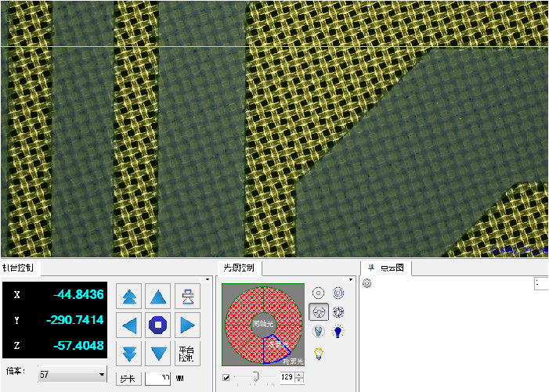Click the yellow light bulb icon
This screenshot has width=549, height=392.
point(319,353)
